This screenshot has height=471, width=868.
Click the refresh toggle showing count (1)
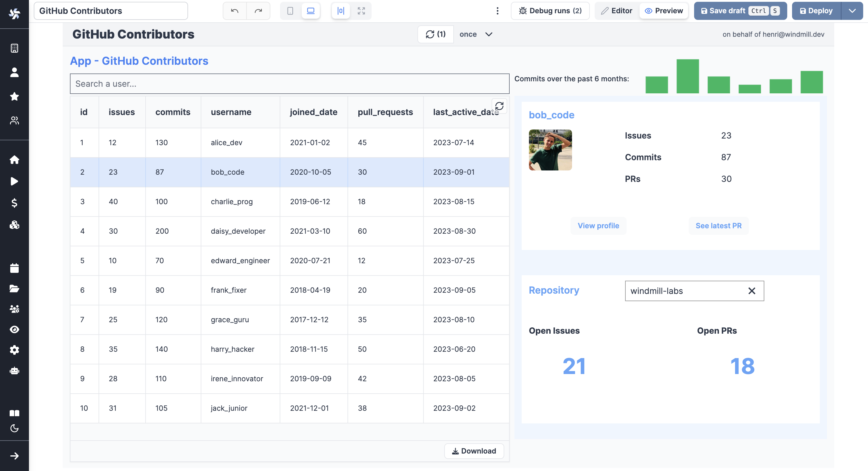(x=435, y=34)
